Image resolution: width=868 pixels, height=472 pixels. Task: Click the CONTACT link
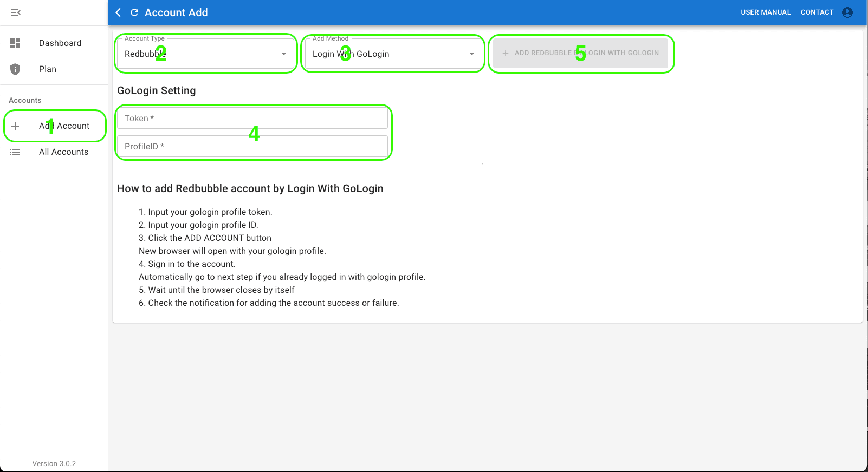[817, 12]
